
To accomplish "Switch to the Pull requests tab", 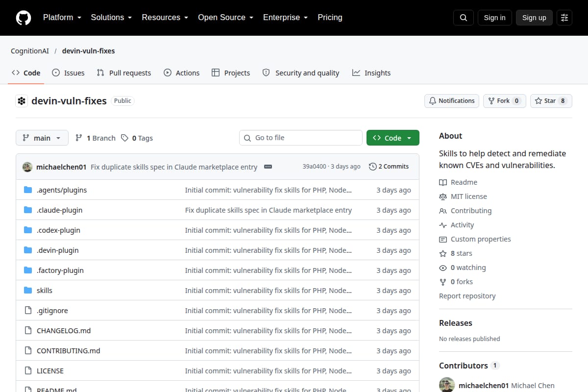I will [124, 73].
